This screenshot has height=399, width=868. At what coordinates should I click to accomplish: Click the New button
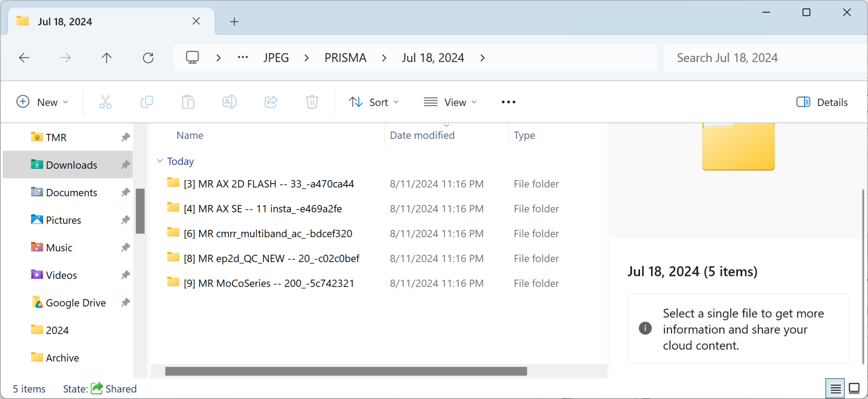click(42, 102)
